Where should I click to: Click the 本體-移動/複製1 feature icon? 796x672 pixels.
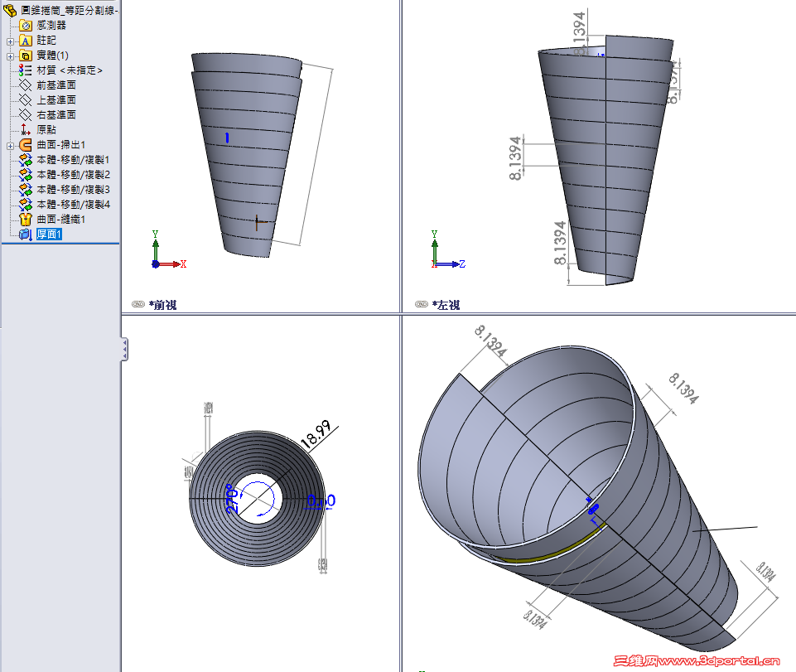click(26, 159)
